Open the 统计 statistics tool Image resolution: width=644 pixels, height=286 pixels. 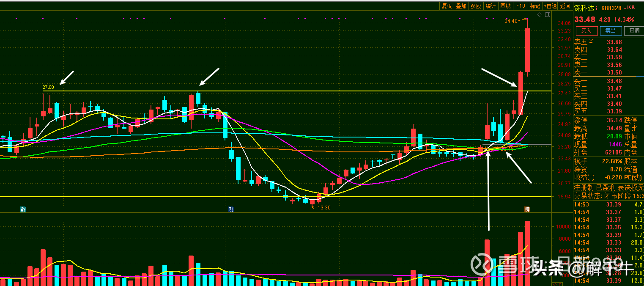coord(491,6)
